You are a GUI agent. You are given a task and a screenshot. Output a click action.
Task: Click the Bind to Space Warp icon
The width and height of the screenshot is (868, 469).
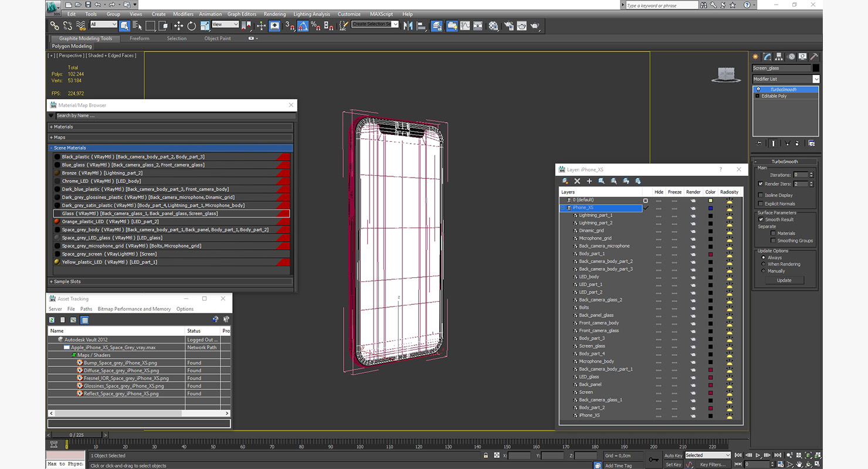[81, 26]
